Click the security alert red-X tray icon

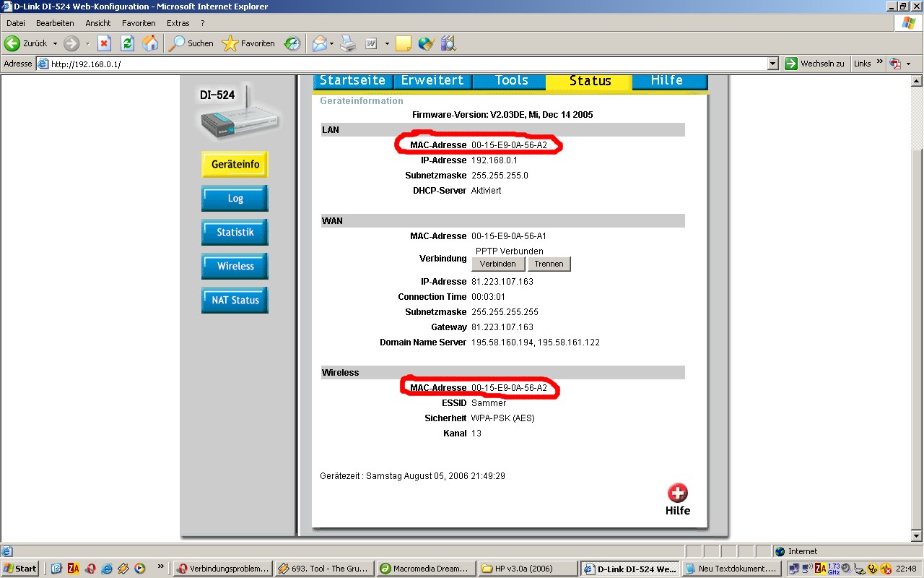[885, 569]
